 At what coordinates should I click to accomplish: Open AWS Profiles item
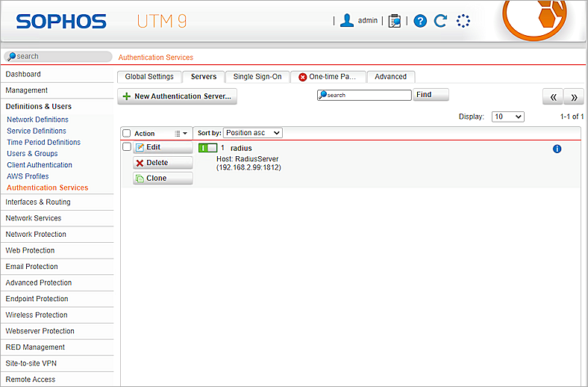coord(28,176)
